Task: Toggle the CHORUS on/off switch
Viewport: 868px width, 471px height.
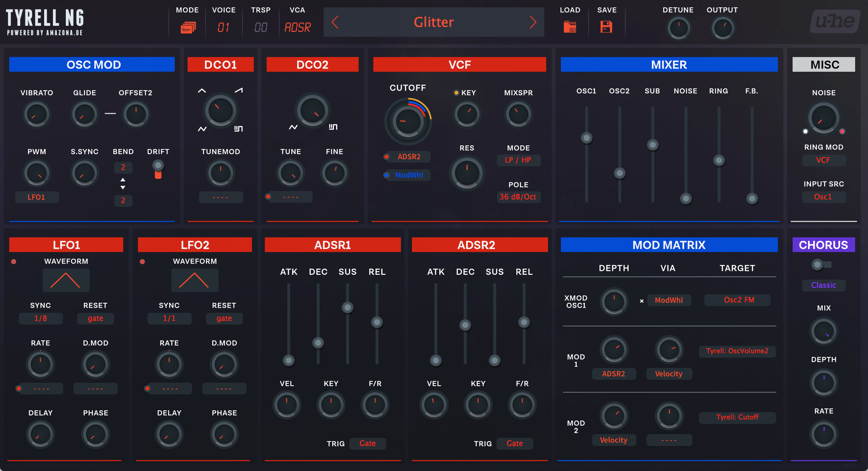Action: (821, 264)
